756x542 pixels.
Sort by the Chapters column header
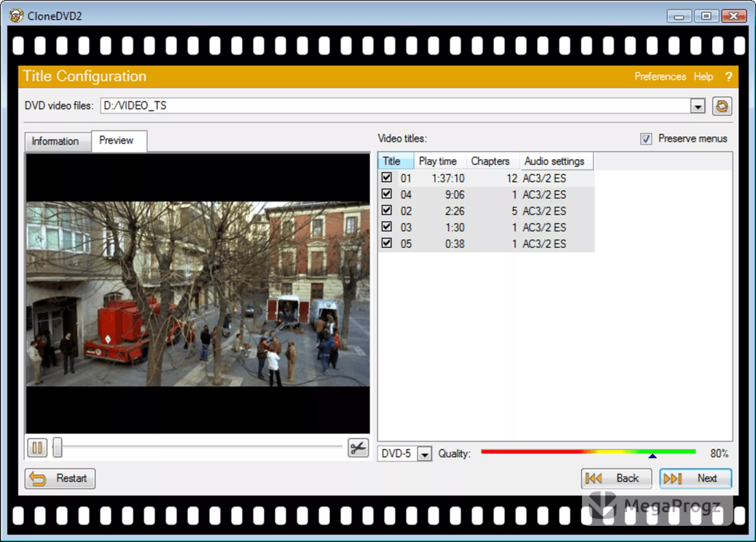[493, 161]
